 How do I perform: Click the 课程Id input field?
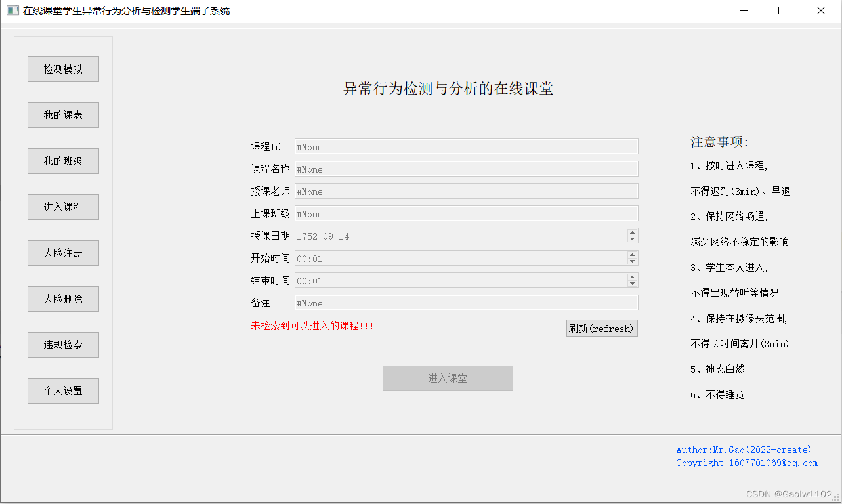tap(466, 146)
